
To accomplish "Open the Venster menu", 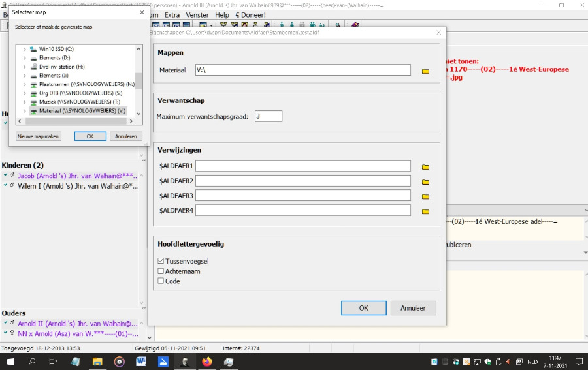I will 197,14.
